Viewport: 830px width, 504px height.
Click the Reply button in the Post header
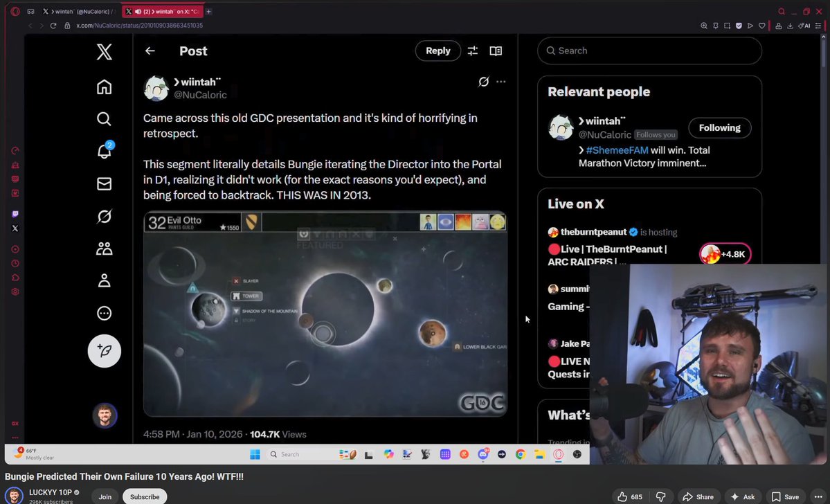pyautogui.click(x=437, y=51)
